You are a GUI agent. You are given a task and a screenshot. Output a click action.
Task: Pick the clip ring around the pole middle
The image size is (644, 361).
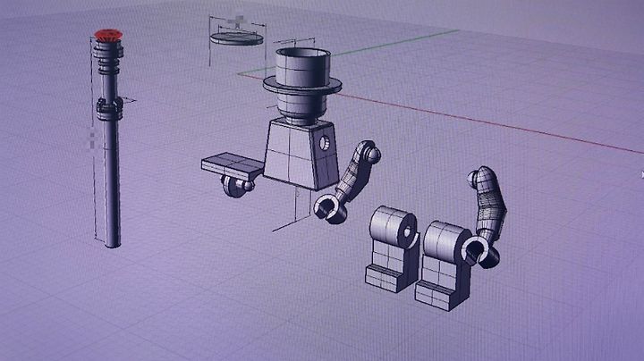pos(110,108)
